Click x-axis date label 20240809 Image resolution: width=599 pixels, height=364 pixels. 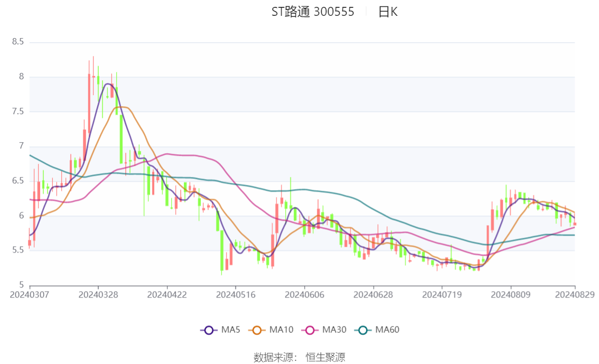click(511, 295)
